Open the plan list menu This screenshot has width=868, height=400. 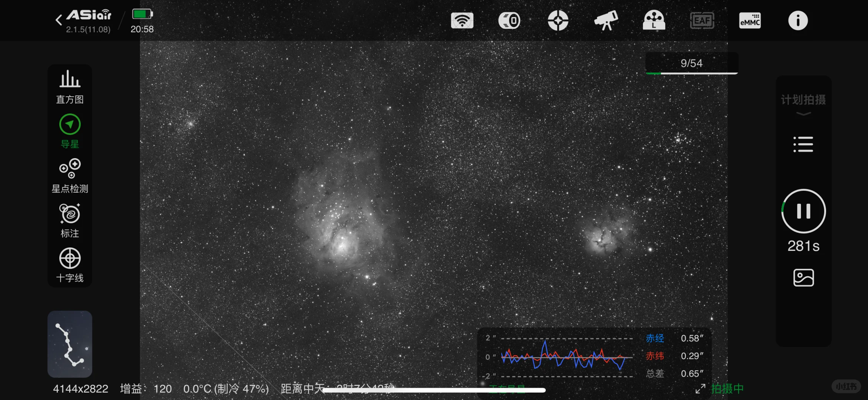click(803, 144)
